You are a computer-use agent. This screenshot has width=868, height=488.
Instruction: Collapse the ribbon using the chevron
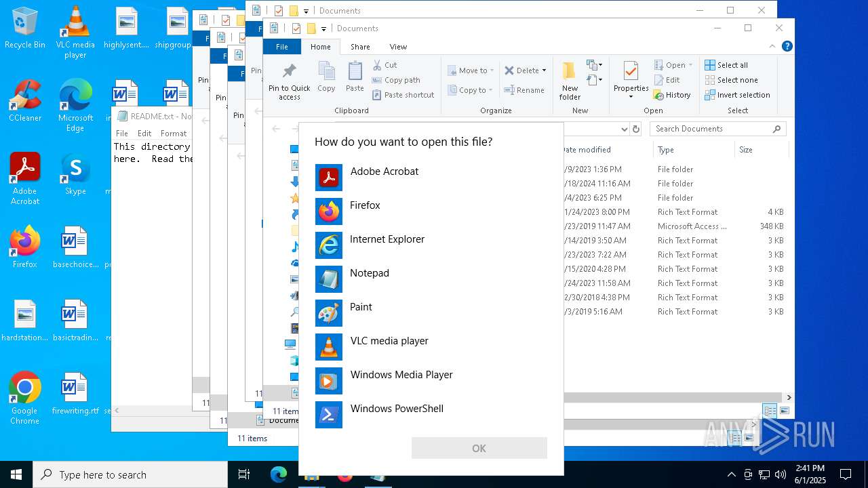click(772, 46)
